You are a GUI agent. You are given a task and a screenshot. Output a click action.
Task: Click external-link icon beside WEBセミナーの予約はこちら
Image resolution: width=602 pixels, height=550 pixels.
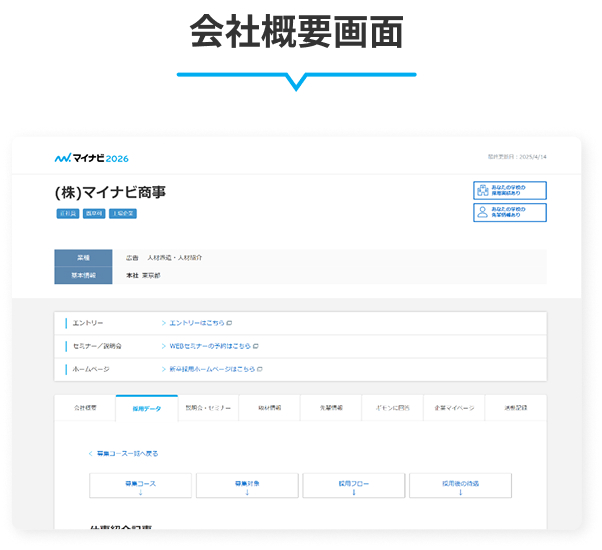(x=256, y=346)
